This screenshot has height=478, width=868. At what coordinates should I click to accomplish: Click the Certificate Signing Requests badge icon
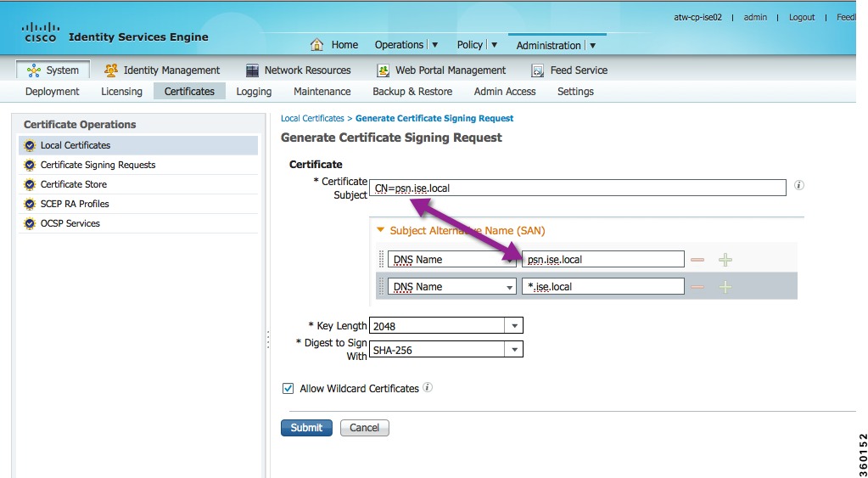tap(30, 165)
